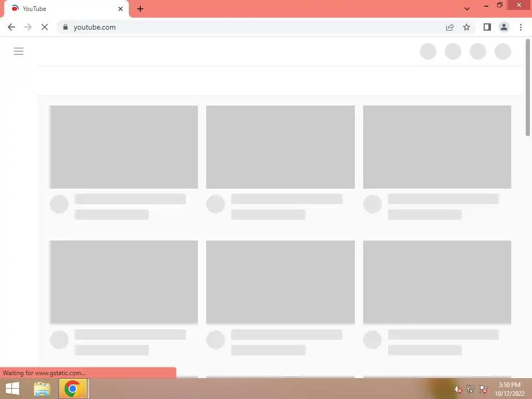
Task: Click the share this page icon
Action: click(450, 27)
